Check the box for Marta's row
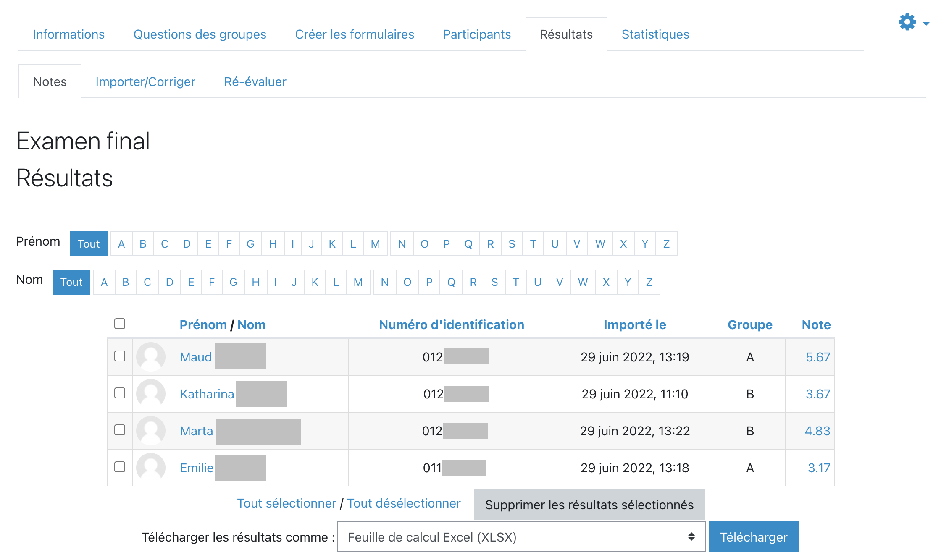This screenshot has height=560, width=941. (x=120, y=430)
